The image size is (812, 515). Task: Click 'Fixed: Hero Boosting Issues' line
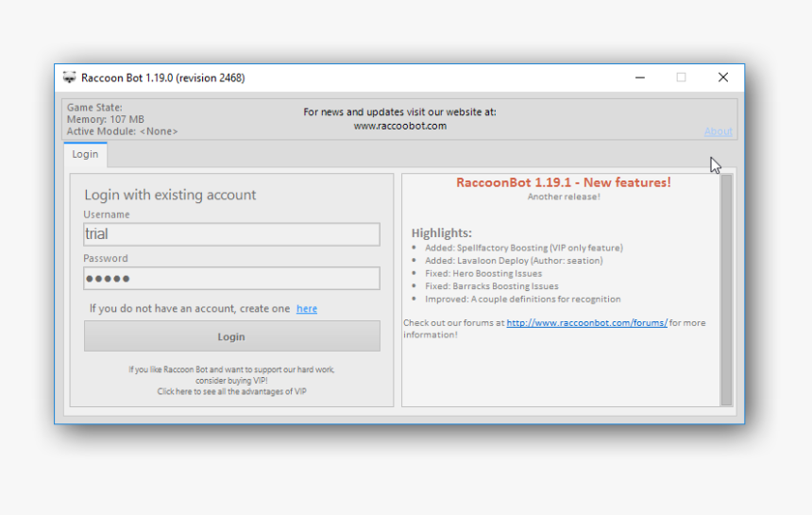click(x=483, y=273)
